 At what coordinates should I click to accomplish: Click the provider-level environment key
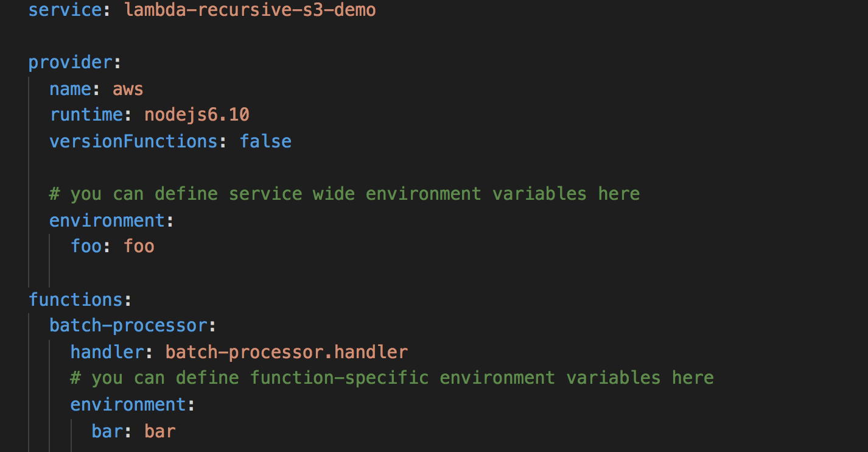(107, 220)
